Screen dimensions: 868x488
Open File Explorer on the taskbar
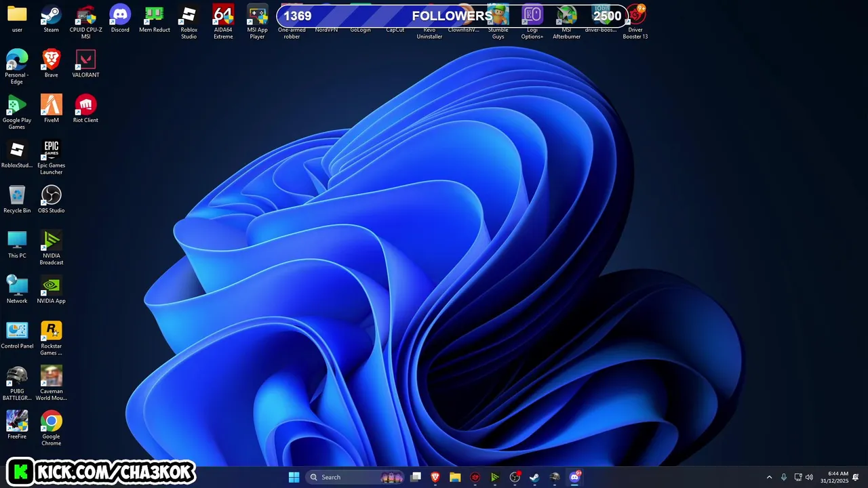455,477
